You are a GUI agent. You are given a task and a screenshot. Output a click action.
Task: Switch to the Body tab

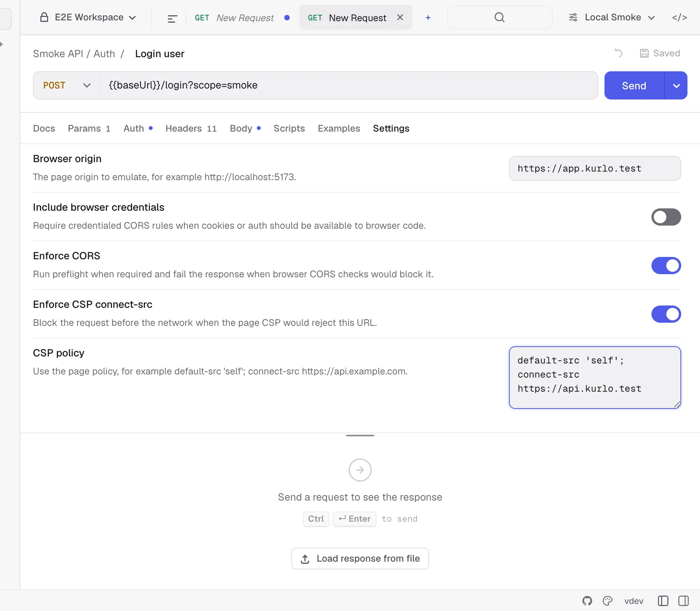tap(245, 128)
